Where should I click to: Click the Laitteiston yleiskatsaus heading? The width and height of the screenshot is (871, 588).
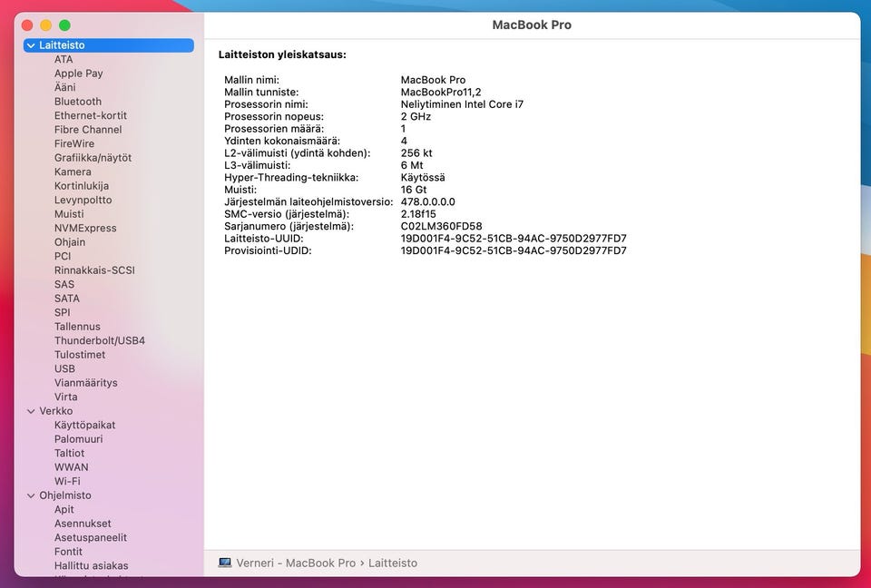tap(282, 55)
